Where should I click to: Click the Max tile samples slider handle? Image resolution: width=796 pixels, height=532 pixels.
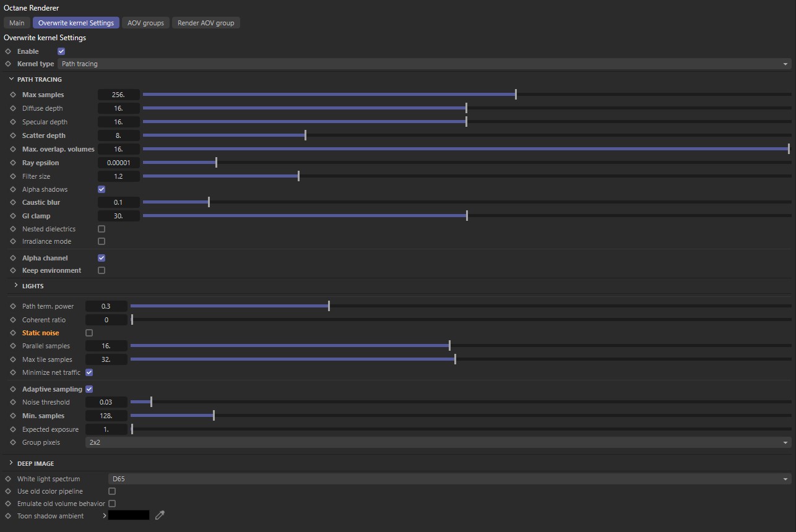coord(455,359)
